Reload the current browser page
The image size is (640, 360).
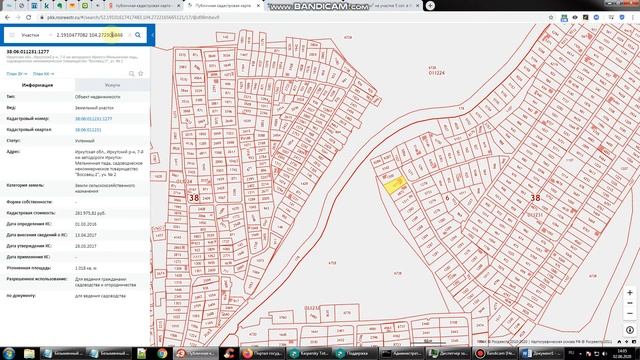pos(29,18)
